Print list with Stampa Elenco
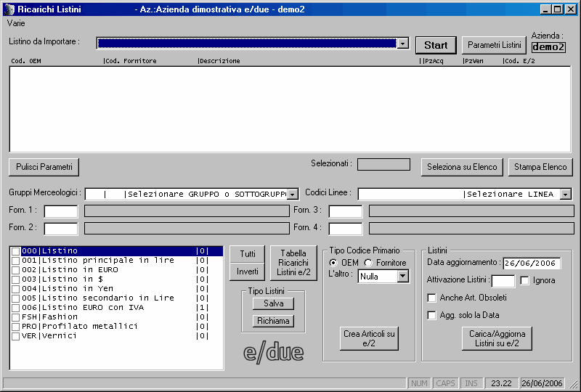 click(x=540, y=167)
